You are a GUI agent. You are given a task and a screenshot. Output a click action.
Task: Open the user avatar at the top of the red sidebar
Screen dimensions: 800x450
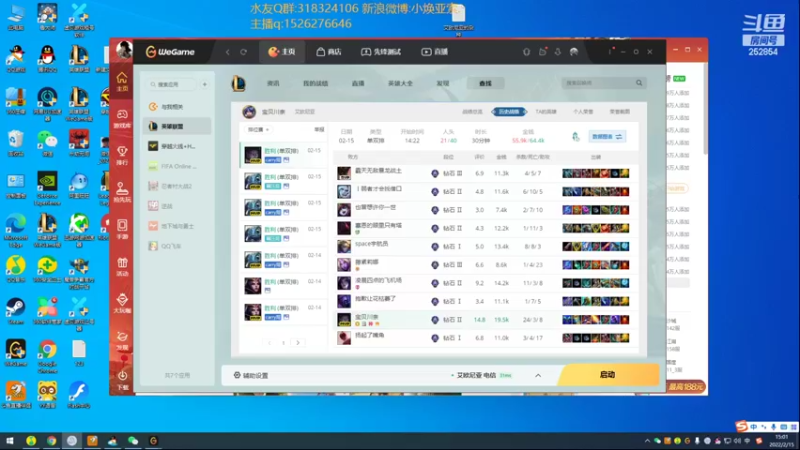coord(123,50)
